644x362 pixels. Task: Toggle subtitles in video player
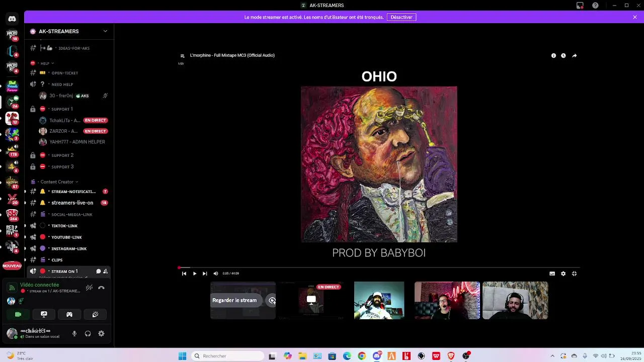pyautogui.click(x=552, y=274)
